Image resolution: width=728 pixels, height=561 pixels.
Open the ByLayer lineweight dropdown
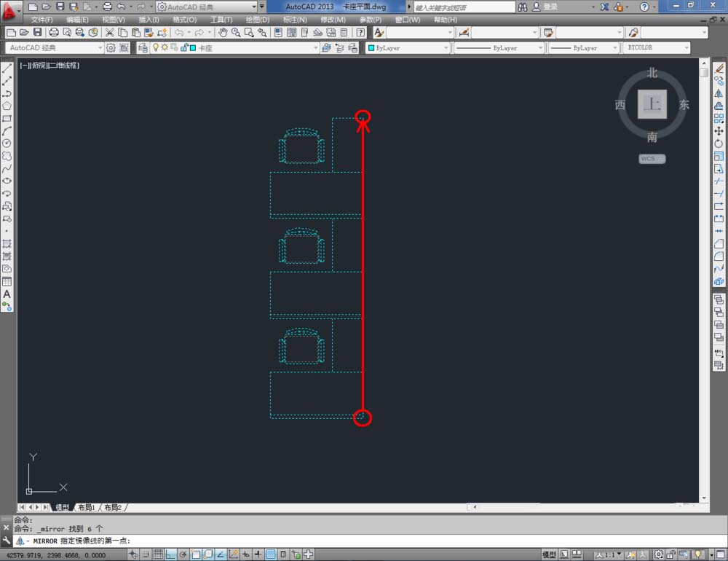[x=584, y=48]
